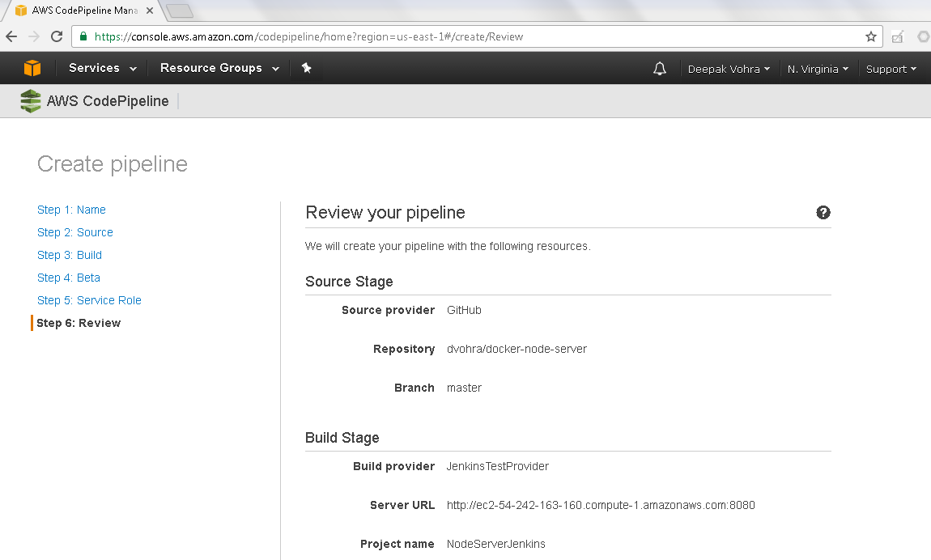Expand the Resource Groups dropdown
Screen dimensions: 931x560
coord(219,68)
